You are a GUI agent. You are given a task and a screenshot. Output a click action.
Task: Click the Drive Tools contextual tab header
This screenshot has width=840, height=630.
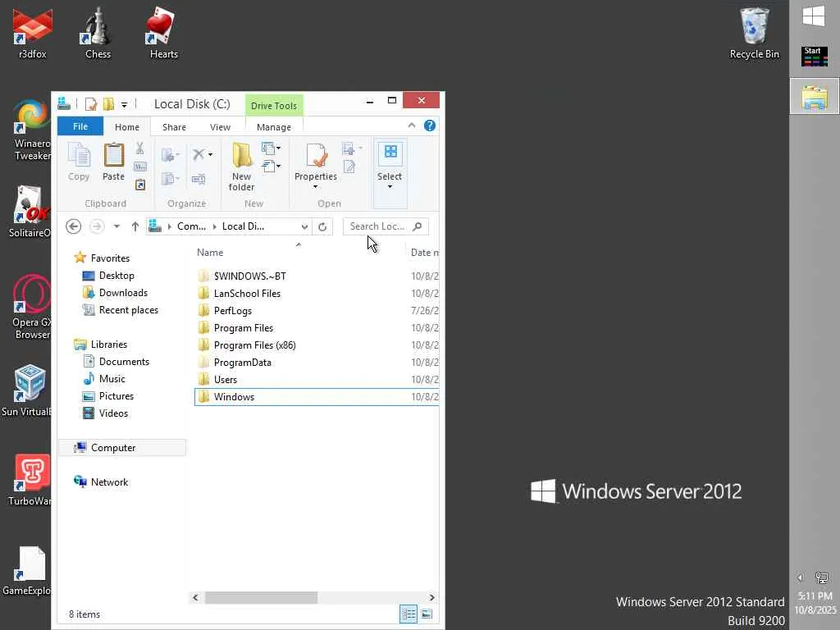[274, 106]
